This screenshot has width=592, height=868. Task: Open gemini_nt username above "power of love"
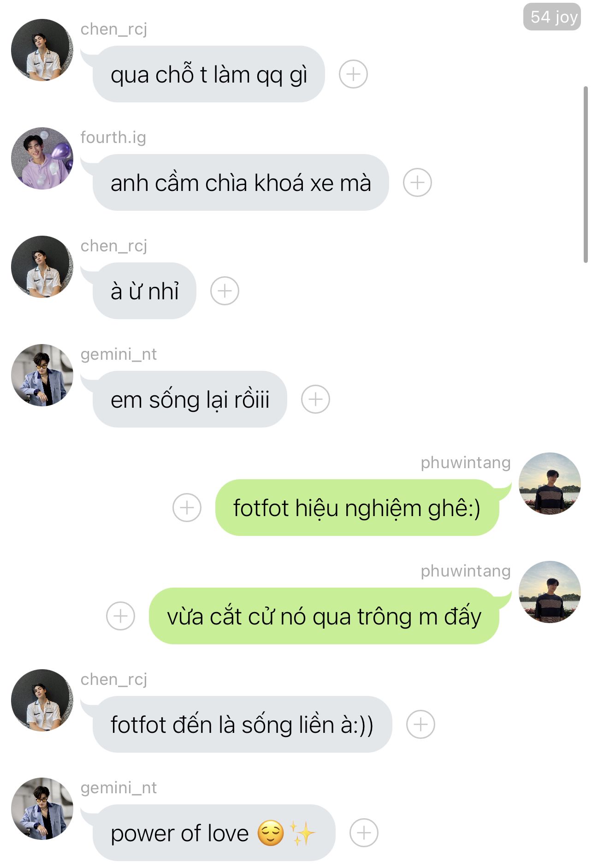(x=118, y=788)
